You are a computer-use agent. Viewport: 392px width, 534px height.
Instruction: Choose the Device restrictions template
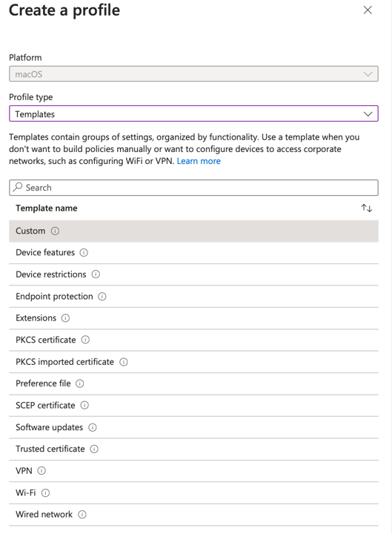pos(193,274)
